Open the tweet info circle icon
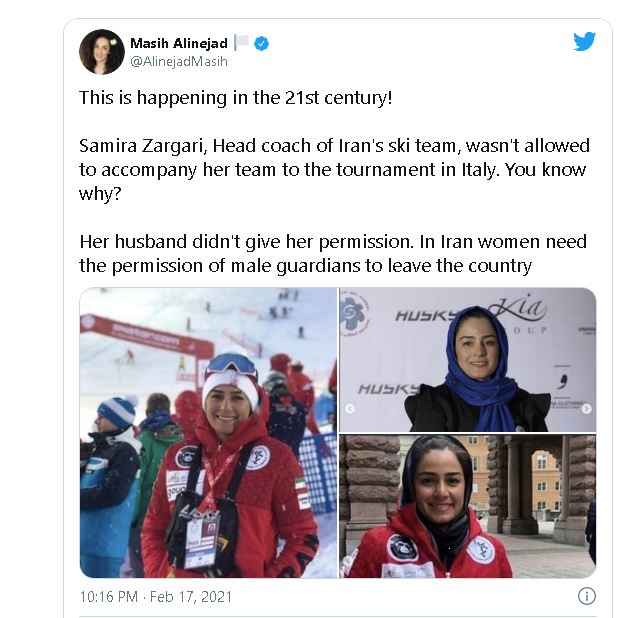The image size is (628, 618). 587,596
